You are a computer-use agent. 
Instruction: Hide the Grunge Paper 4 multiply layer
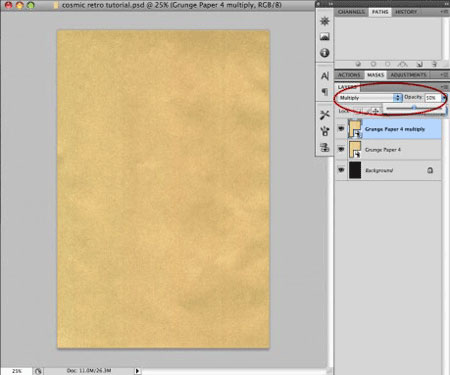click(341, 129)
